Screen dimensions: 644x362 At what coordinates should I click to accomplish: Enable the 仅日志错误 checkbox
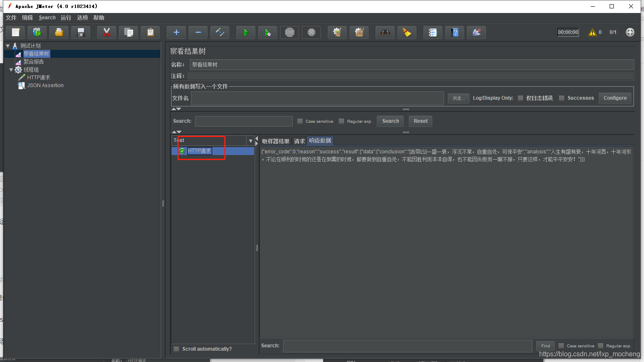pos(520,98)
